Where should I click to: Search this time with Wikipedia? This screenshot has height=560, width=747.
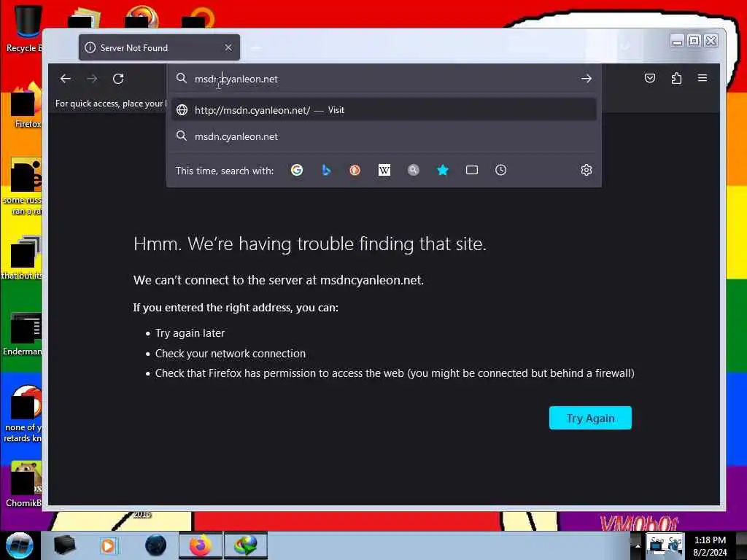tap(384, 170)
